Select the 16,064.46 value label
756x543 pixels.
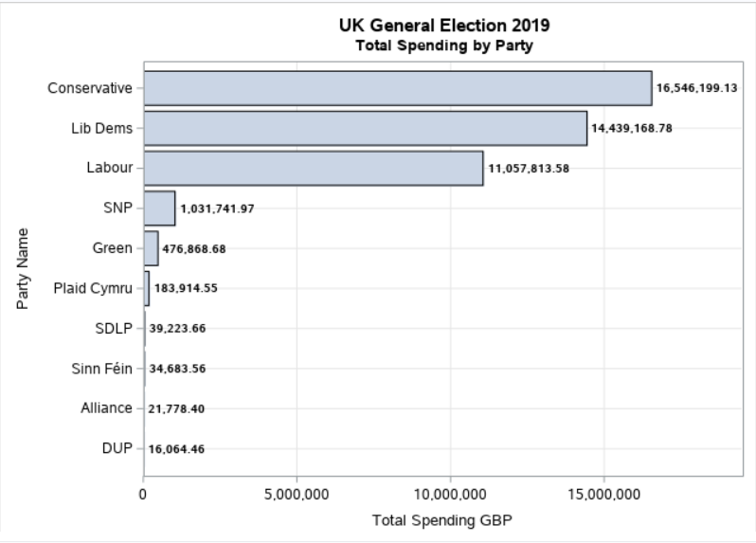(x=177, y=448)
